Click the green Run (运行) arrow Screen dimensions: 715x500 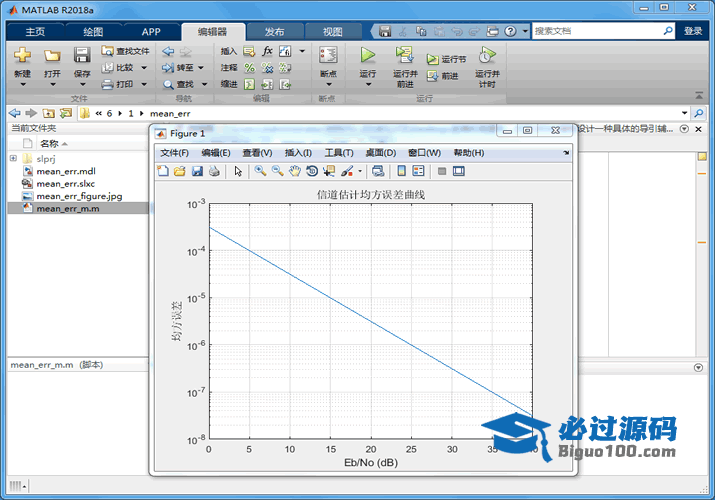pos(368,55)
